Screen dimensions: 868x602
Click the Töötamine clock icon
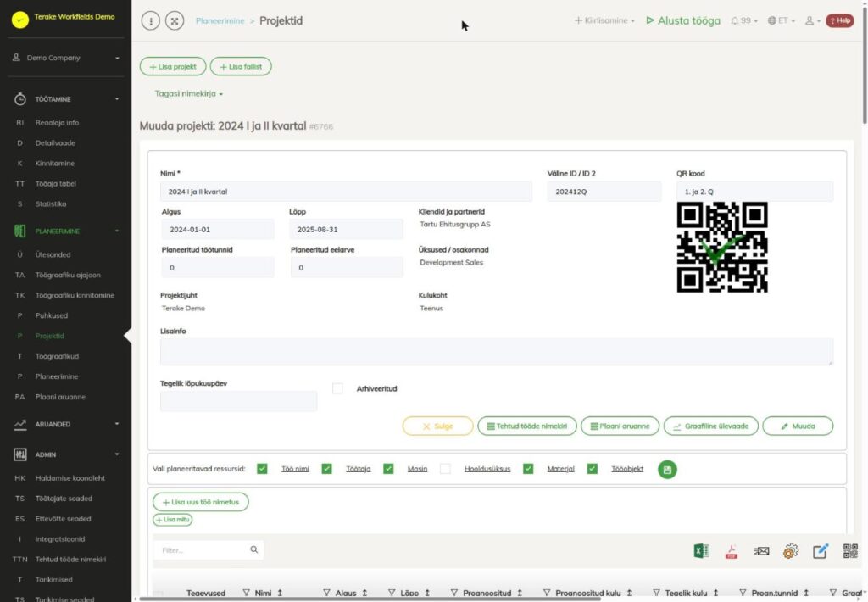[x=20, y=99]
